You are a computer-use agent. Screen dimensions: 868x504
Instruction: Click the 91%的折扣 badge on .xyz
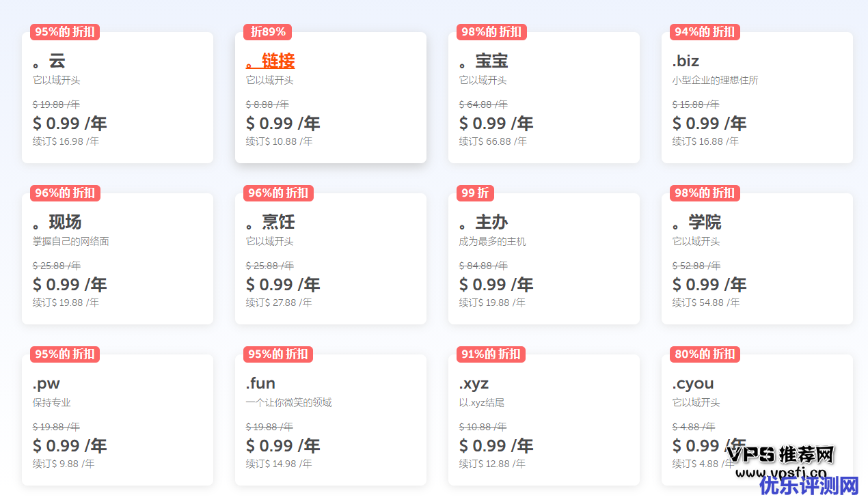click(491, 354)
